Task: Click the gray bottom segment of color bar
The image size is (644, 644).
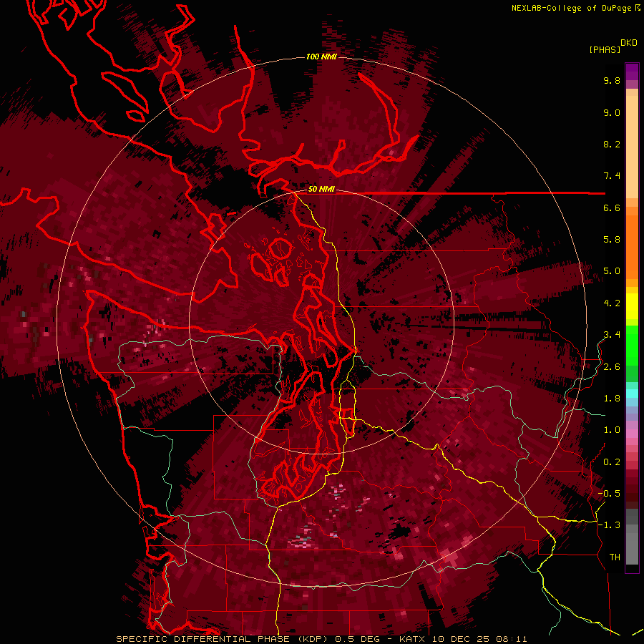Action: (x=632, y=538)
